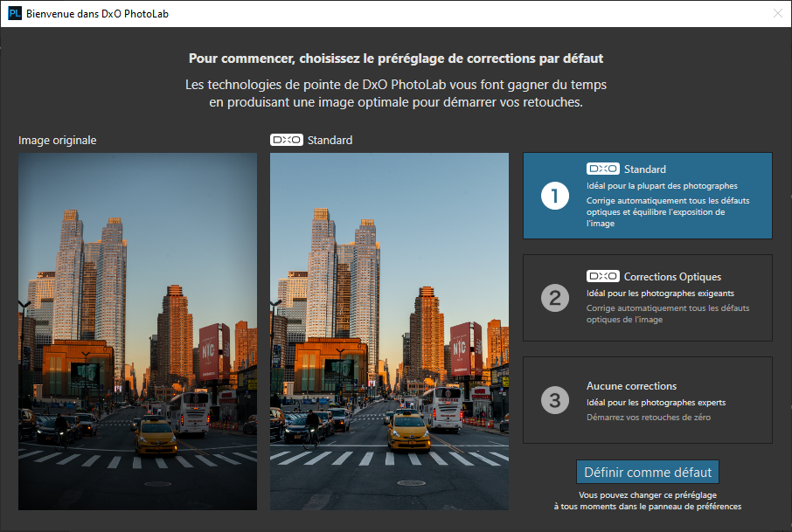Click the numbered circle 3 icon
This screenshot has width=792, height=532.
[555, 400]
